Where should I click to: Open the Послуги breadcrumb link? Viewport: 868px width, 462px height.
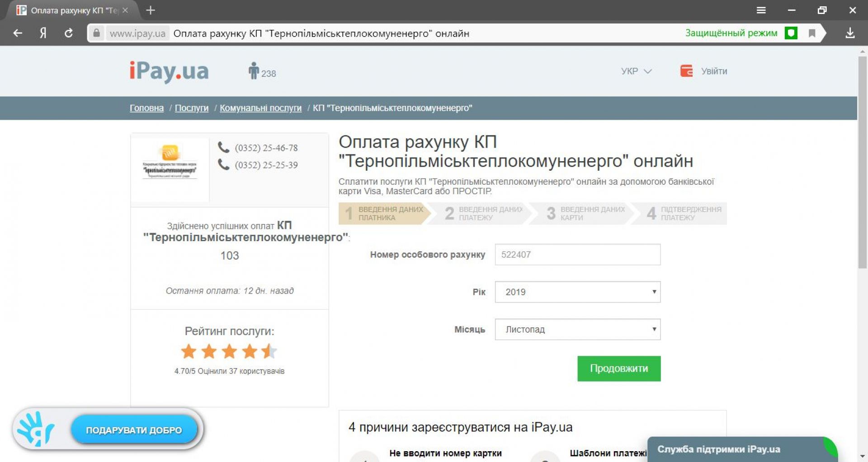click(192, 108)
